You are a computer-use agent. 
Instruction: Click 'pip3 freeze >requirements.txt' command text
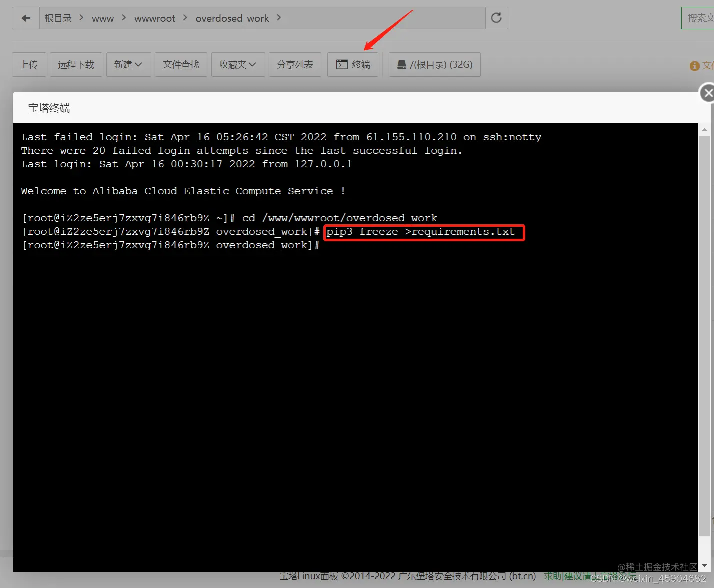tap(421, 232)
